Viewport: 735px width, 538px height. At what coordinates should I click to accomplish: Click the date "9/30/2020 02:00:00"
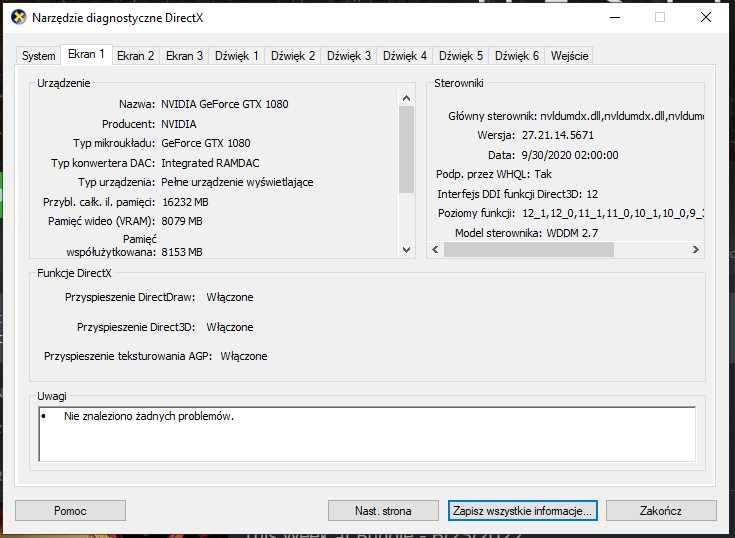point(570,155)
